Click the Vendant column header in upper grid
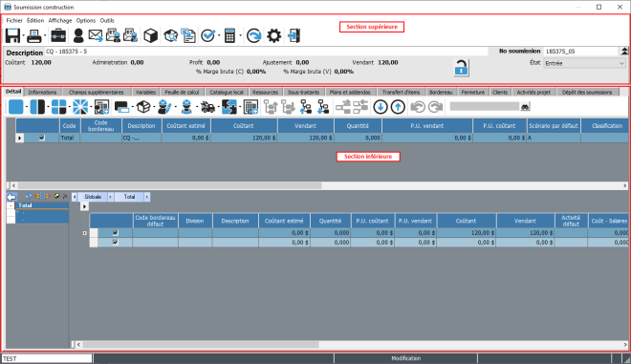This screenshot has height=364, width=631. (x=305, y=125)
